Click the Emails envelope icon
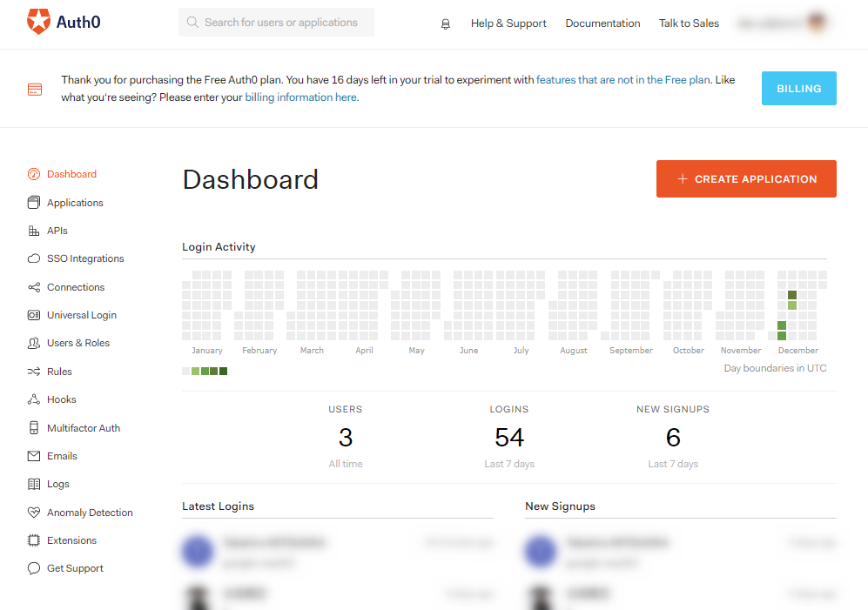Screen dimensions: 868x610 [x=34, y=456]
